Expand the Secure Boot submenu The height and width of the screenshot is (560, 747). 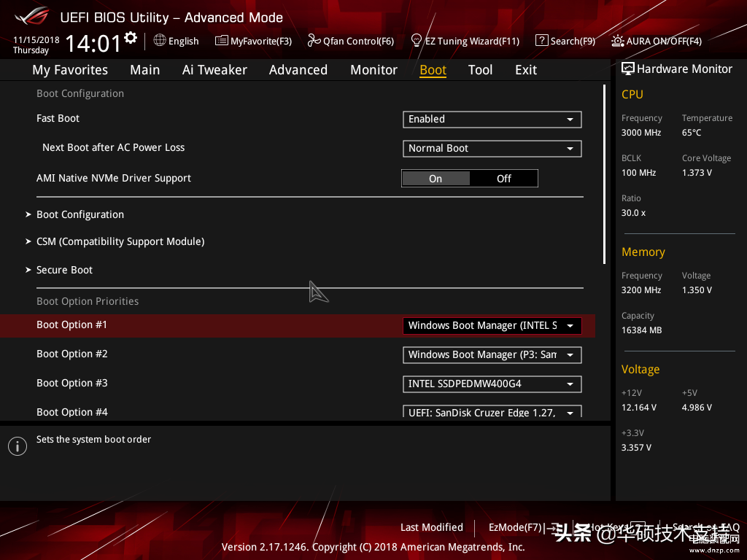[x=64, y=270]
